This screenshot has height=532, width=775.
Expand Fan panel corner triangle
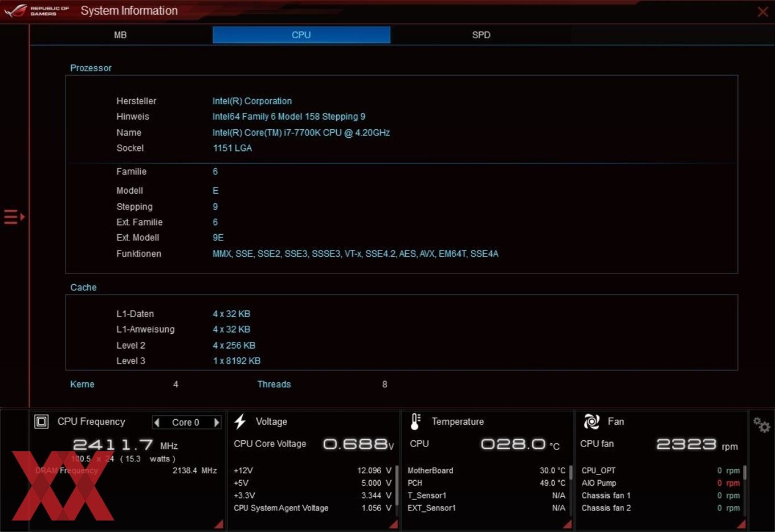(741, 524)
